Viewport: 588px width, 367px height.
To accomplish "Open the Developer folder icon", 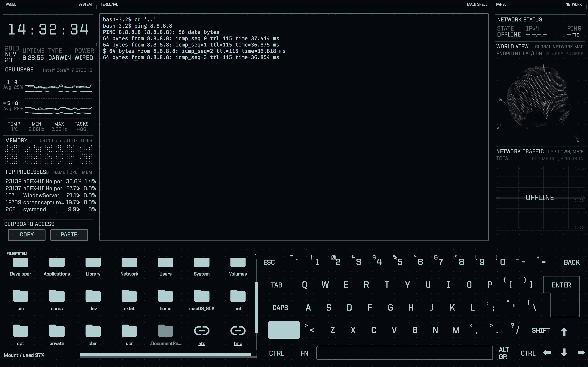I will (x=20, y=263).
